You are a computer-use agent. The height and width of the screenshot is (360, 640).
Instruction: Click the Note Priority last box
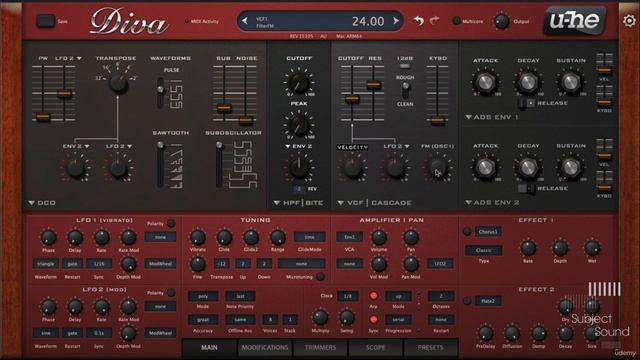240,296
